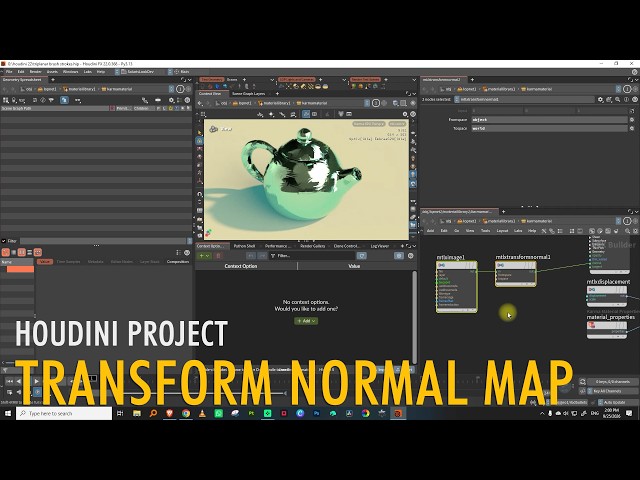Screen dimensions: 640x480
Task: Open the SolarisLookDev desktop dropdown
Action: click(x=140, y=72)
